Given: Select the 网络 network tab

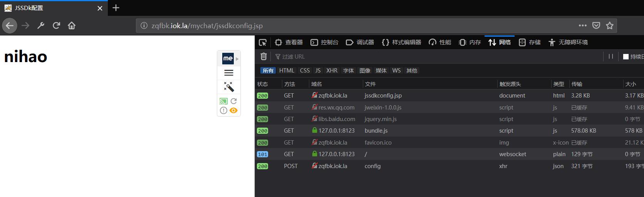Looking at the screenshot, I should [x=500, y=42].
